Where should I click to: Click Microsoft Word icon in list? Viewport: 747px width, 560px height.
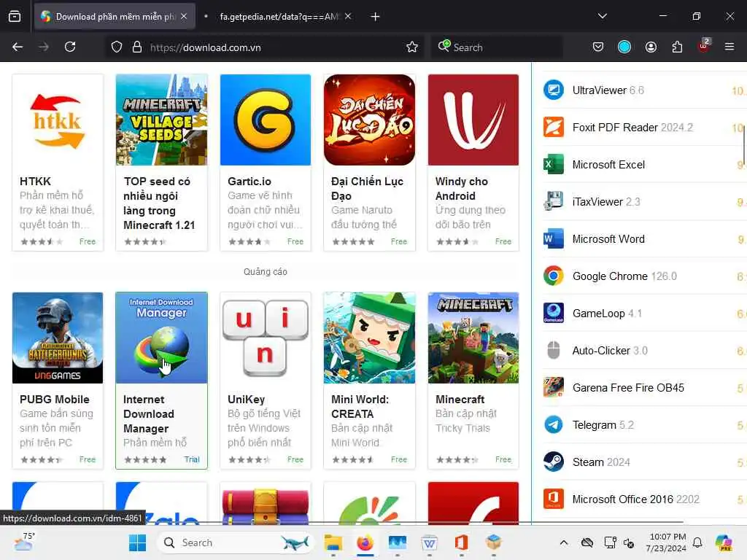553,238
